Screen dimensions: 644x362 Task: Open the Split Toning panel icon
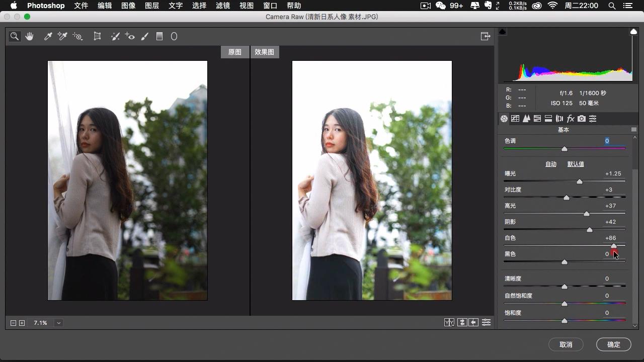[548, 119]
